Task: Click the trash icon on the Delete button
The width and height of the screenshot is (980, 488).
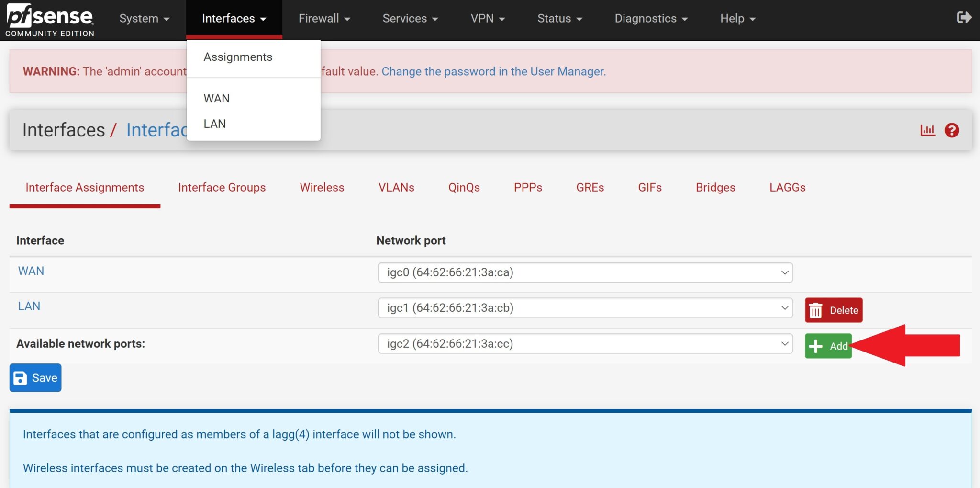Action: point(817,310)
